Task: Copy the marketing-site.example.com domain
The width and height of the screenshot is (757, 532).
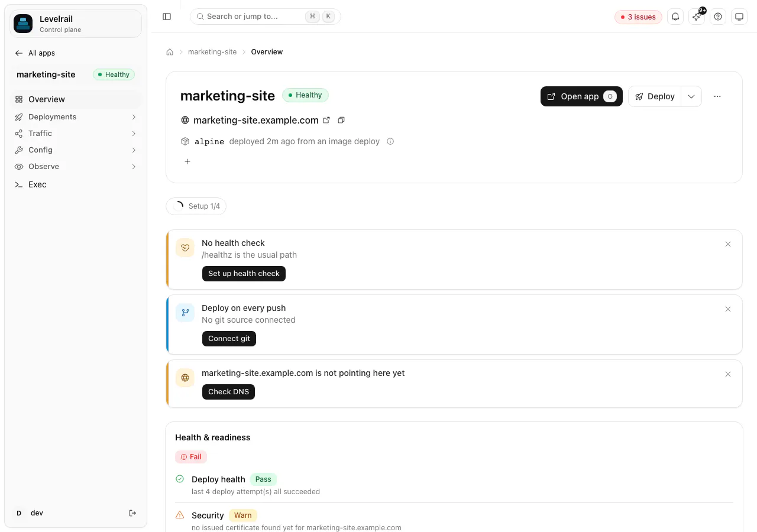Action: click(x=341, y=120)
